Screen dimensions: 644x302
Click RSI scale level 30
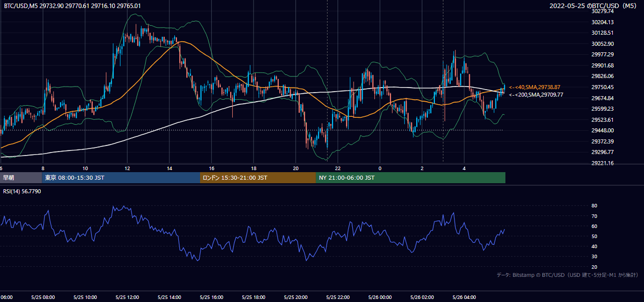(x=595, y=257)
